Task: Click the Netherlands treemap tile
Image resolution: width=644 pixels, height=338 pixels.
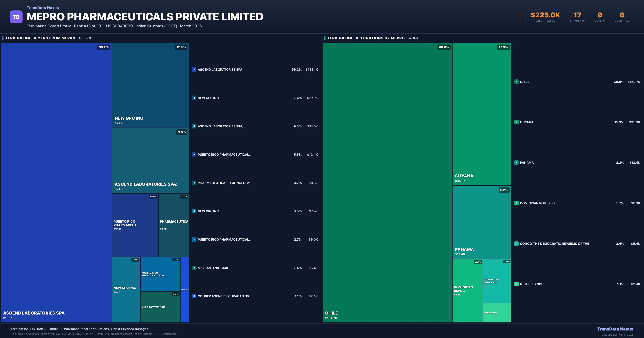Action: click(x=497, y=313)
